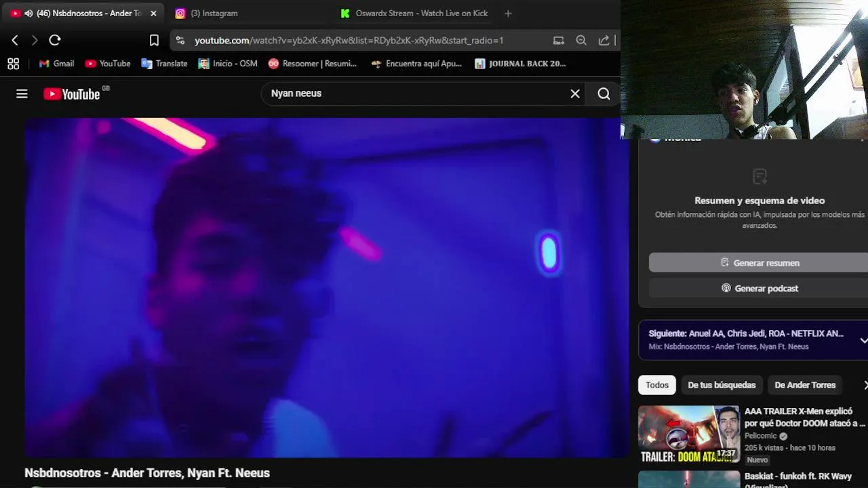Click the browser forward arrow
This screenshot has width=868, height=488.
tap(35, 40)
